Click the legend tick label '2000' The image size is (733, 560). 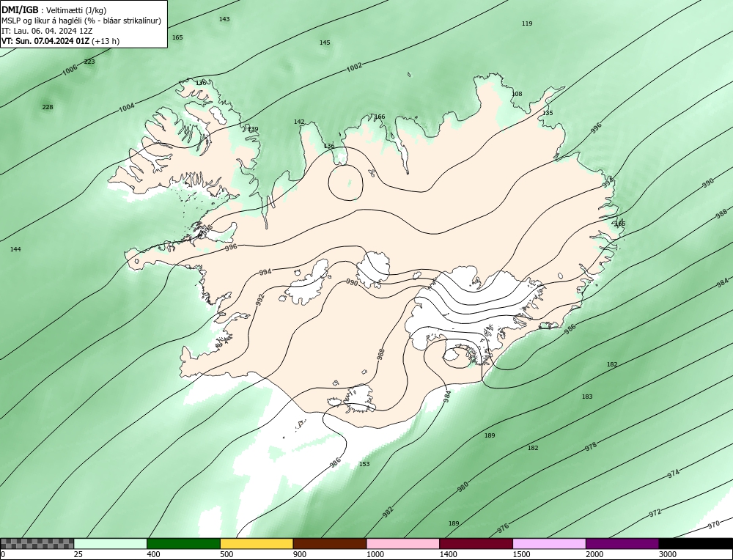594,554
